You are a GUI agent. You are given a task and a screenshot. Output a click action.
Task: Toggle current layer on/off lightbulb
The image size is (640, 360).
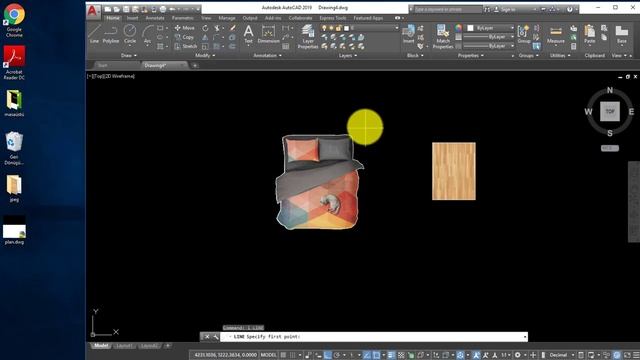[x=324, y=28]
